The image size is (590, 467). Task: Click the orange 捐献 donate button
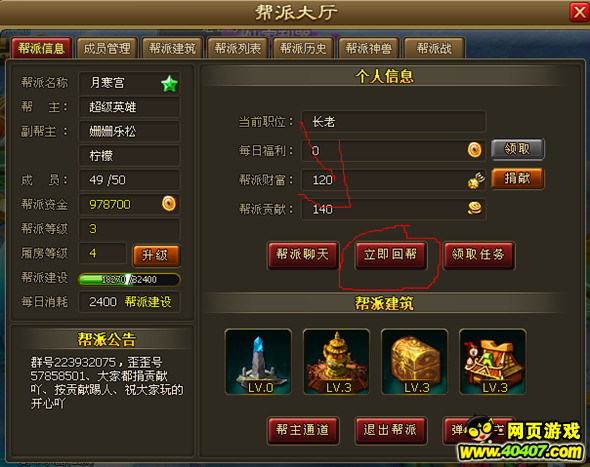click(x=517, y=178)
